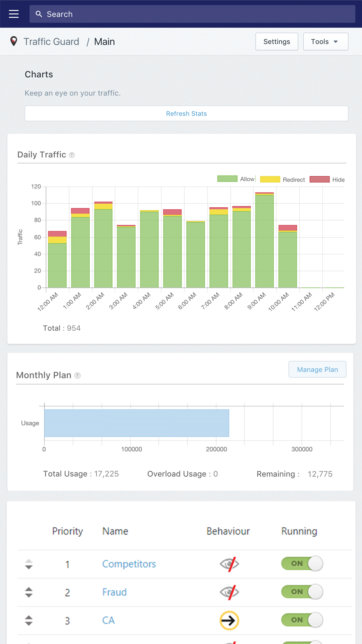Click the Refresh Stats button
Image resolution: width=362 pixels, height=644 pixels.
point(186,114)
